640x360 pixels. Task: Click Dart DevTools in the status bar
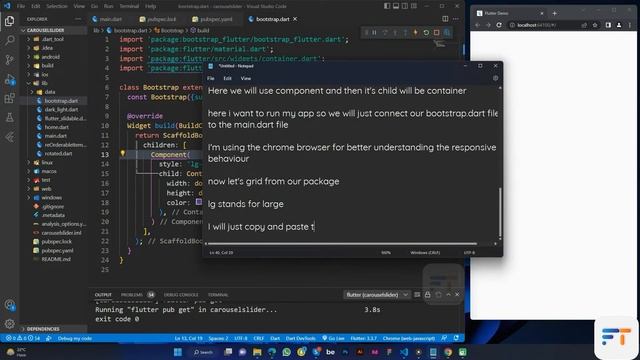click(x=300, y=338)
